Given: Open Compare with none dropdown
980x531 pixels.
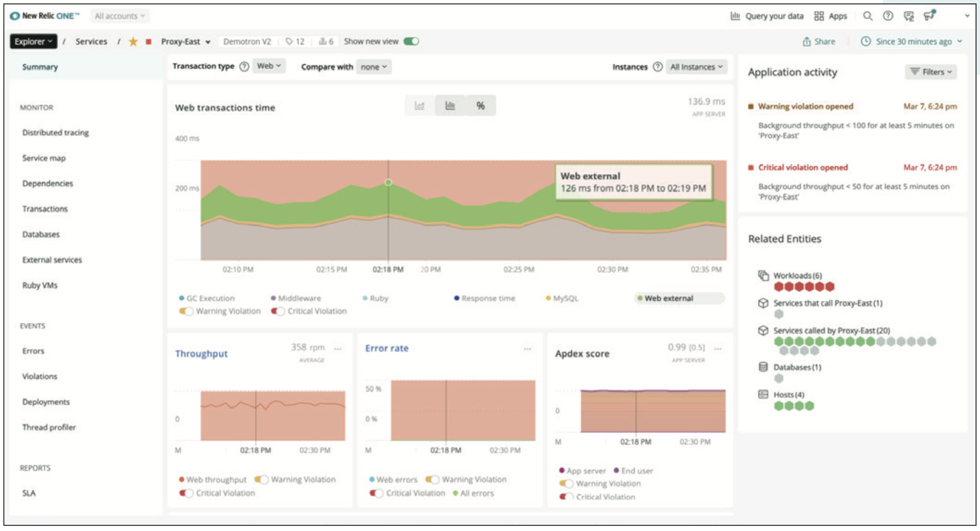Looking at the screenshot, I should pyautogui.click(x=374, y=67).
